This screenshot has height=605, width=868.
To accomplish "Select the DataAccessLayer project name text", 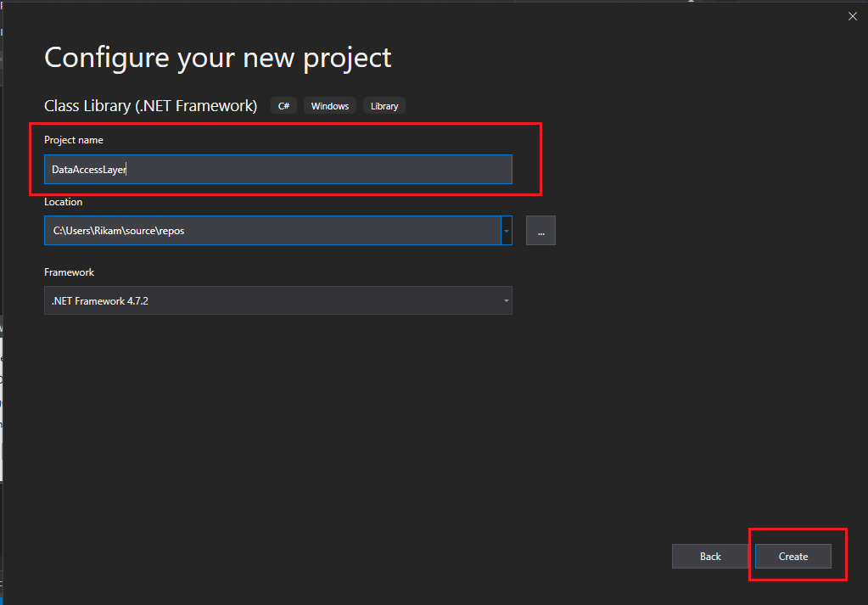I will click(x=87, y=169).
